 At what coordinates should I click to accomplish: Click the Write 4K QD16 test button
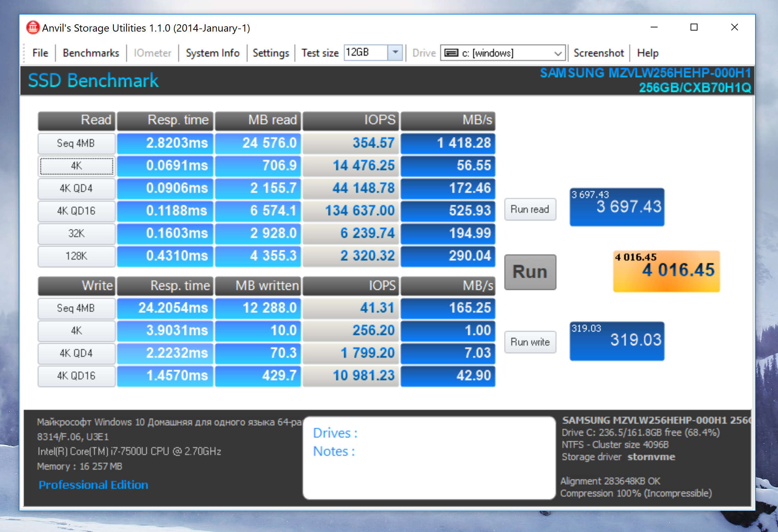[76, 376]
